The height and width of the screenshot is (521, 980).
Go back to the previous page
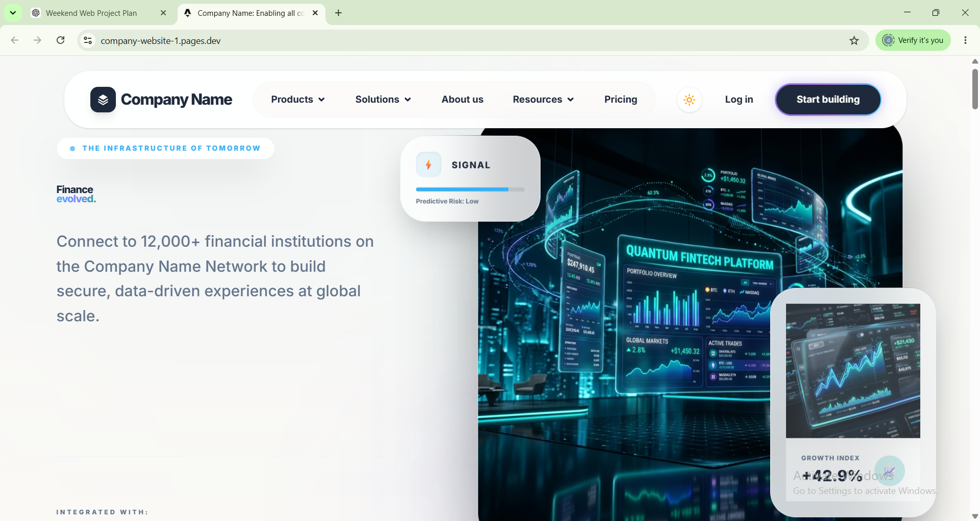tap(15, 40)
